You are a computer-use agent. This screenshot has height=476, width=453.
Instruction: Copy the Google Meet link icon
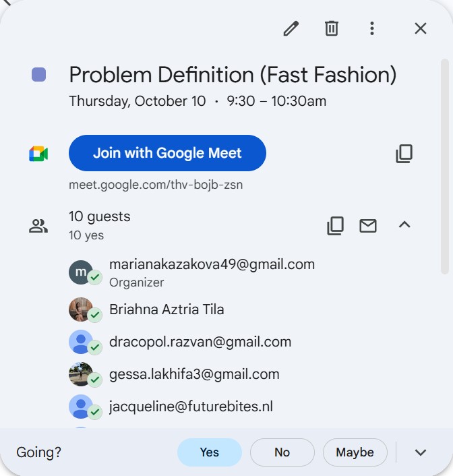coord(404,154)
